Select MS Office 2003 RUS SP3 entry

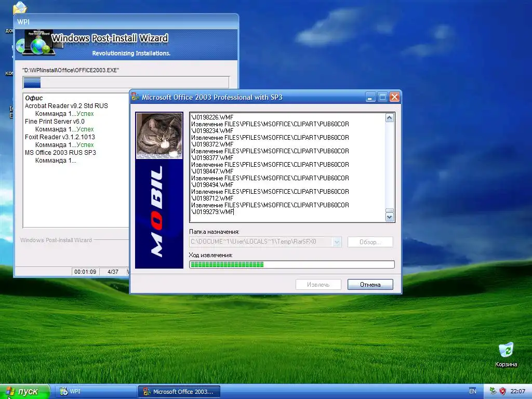pos(60,153)
